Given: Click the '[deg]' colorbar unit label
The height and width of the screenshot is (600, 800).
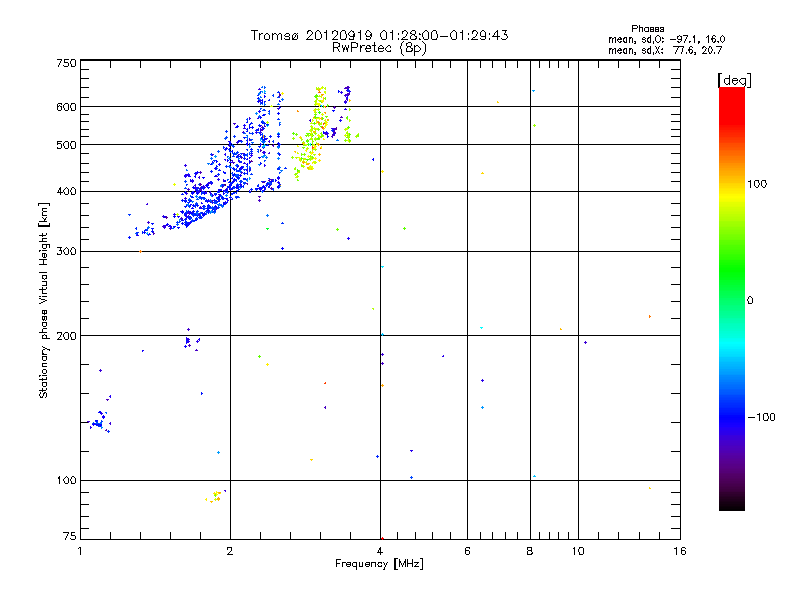Looking at the screenshot, I should coord(734,80).
